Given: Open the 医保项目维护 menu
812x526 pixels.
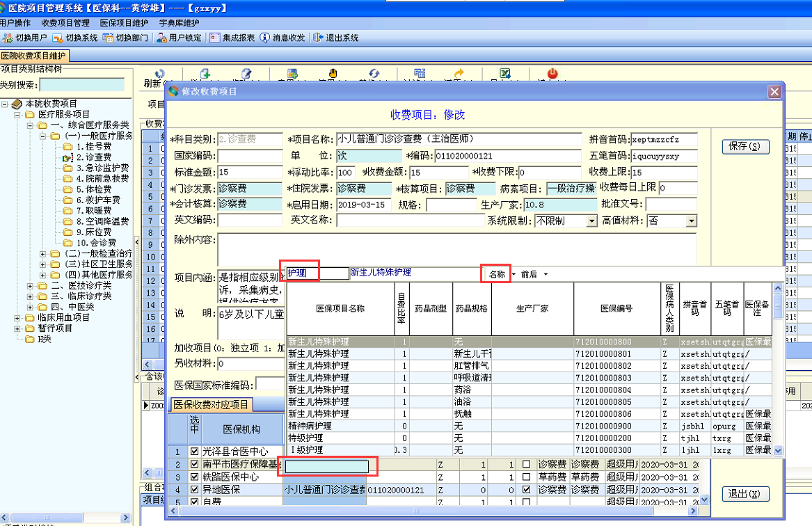Looking at the screenshot, I should click(125, 23).
